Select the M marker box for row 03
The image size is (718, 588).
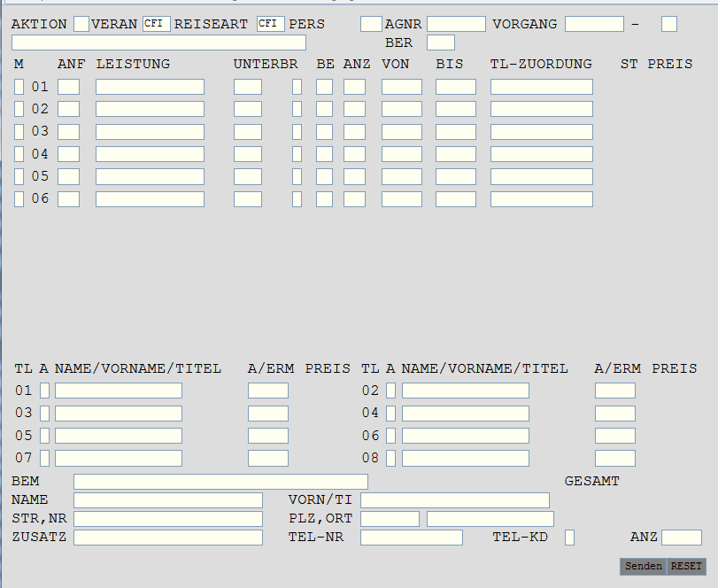coord(19,132)
